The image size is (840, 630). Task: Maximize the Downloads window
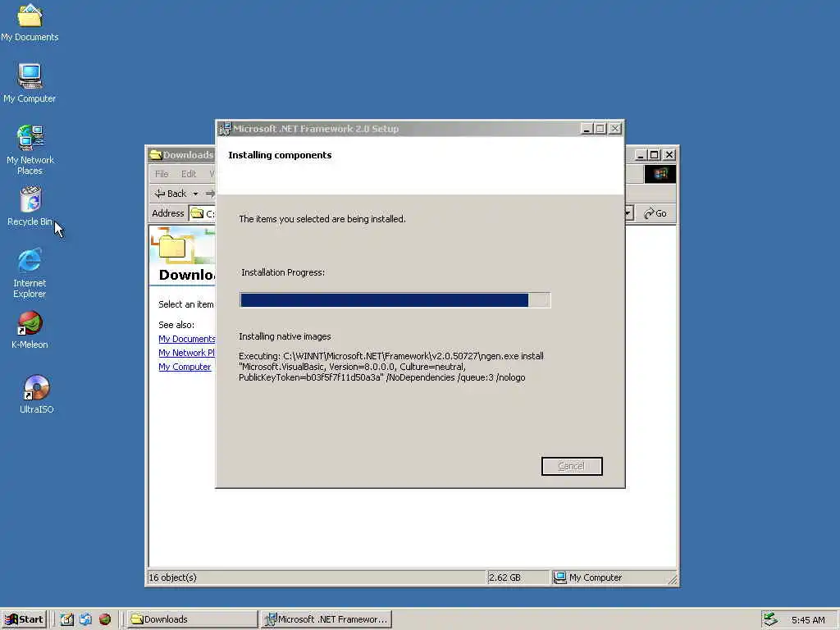point(654,155)
